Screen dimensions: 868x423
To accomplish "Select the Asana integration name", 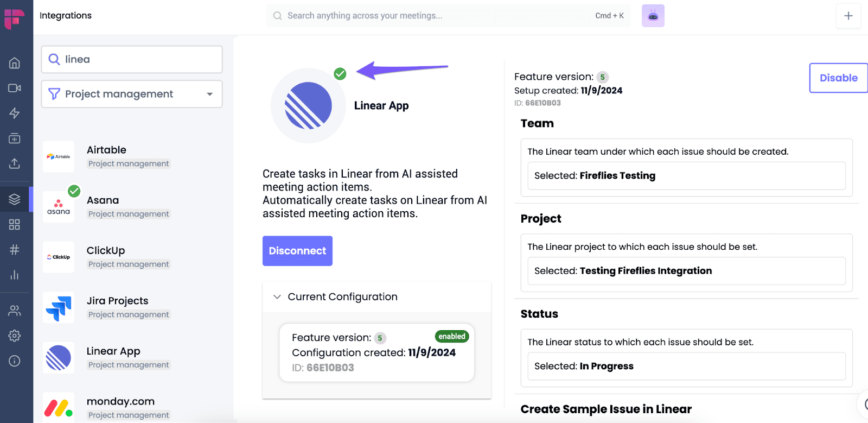I will tap(103, 200).
